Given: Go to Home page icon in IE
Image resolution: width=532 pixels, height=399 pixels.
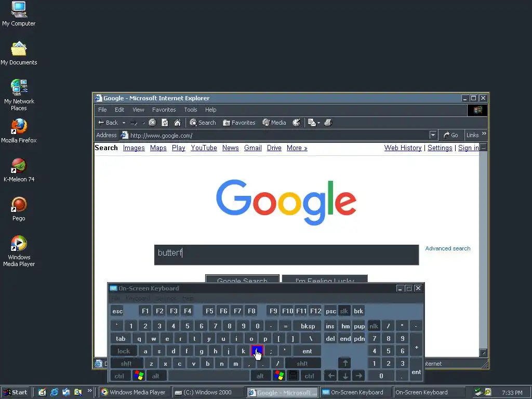Looking at the screenshot, I should pos(178,123).
